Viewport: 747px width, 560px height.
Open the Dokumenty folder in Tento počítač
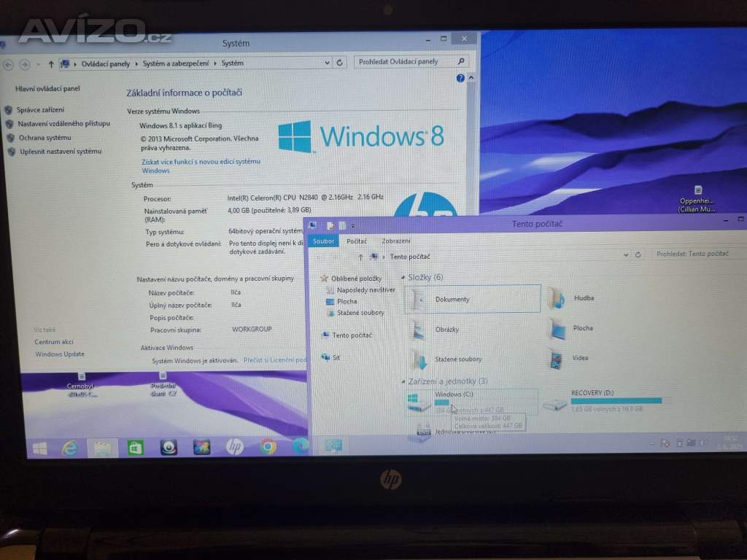(473, 299)
